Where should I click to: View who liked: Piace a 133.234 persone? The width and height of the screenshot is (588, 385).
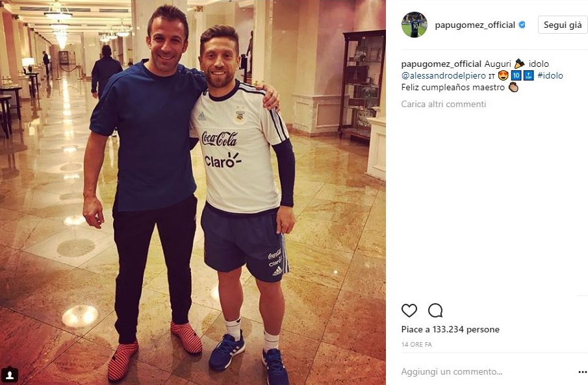450,329
